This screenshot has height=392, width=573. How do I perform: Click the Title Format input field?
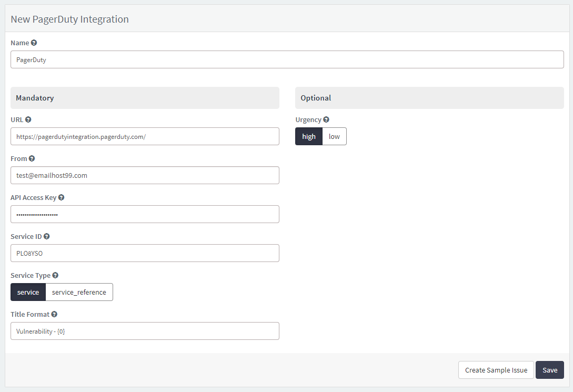coord(145,331)
